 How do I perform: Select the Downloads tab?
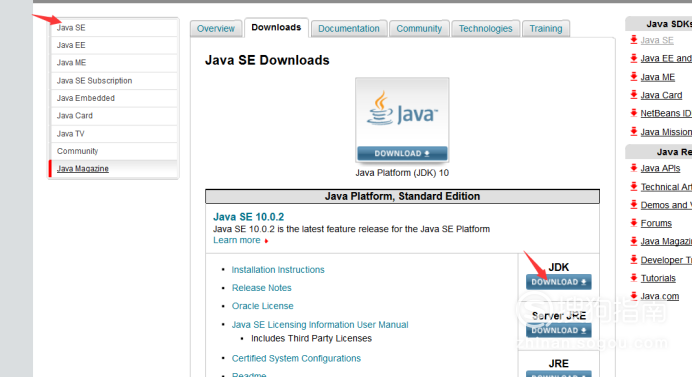tap(276, 27)
